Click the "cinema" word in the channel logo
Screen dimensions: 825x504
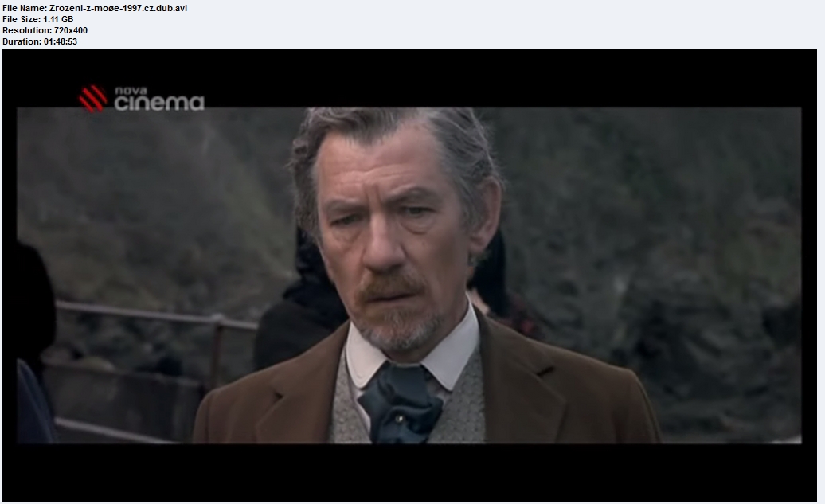pos(158,104)
